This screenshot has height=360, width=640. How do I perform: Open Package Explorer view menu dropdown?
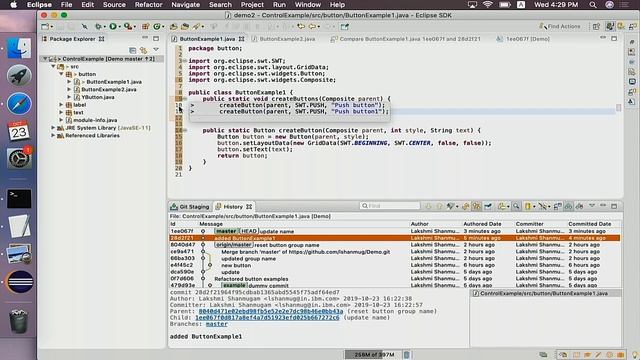click(156, 50)
